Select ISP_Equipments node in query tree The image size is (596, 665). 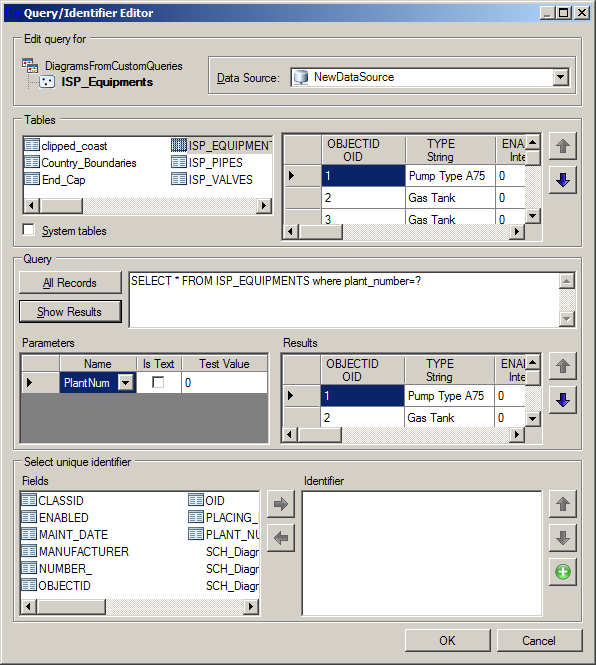[x=107, y=82]
